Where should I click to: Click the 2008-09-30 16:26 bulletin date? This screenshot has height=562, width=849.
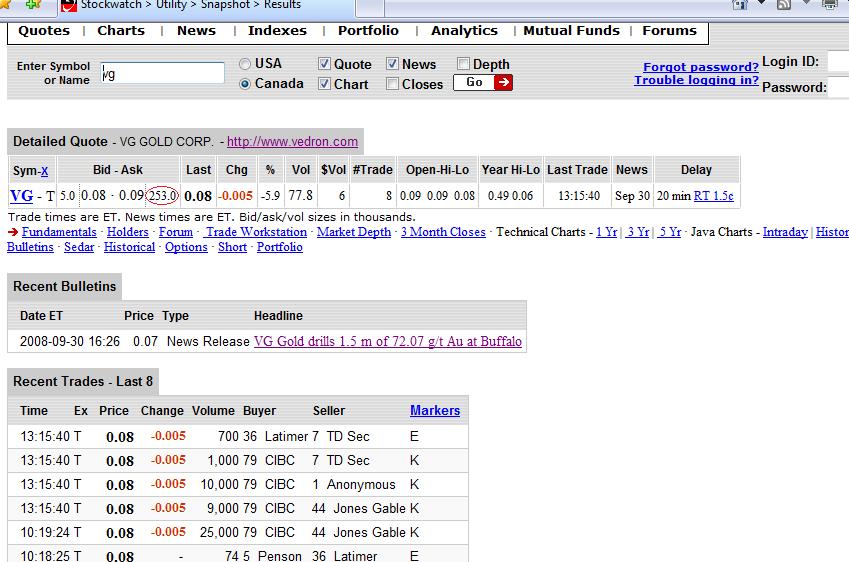pos(70,342)
